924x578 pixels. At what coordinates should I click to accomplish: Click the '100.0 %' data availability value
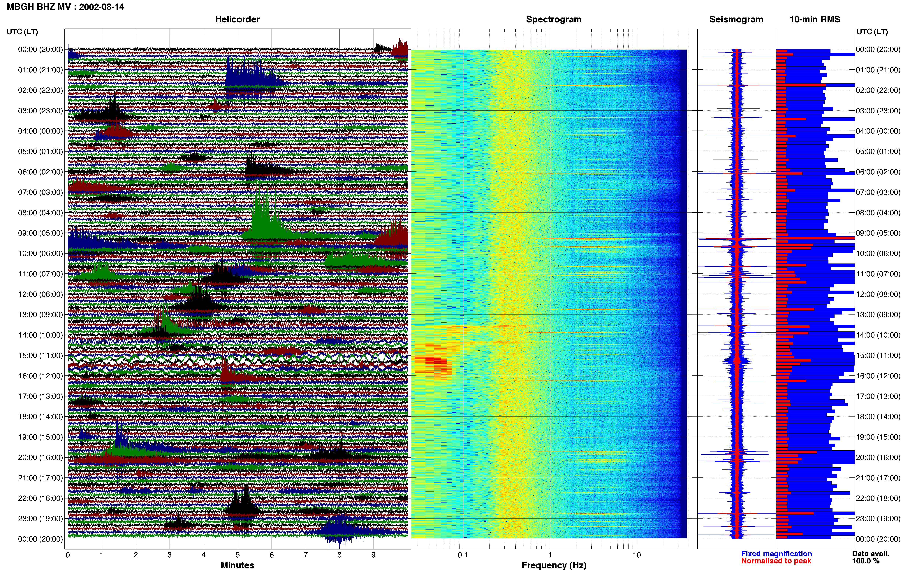[865, 561]
